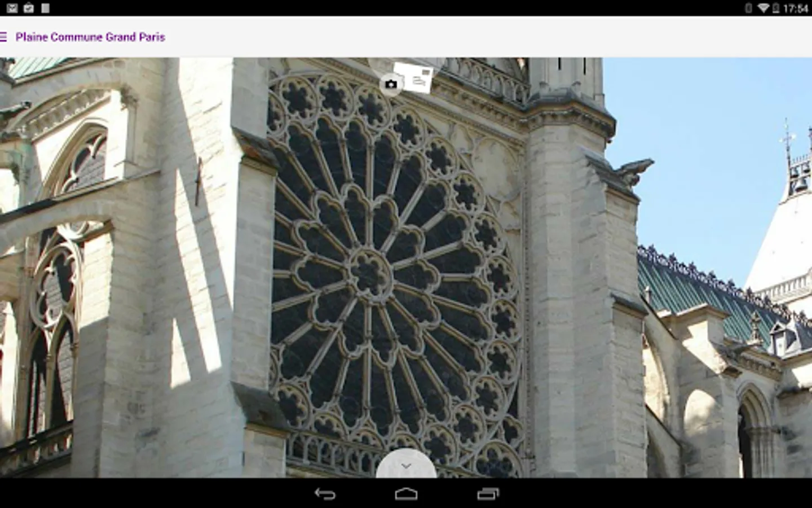Open the mail notification in status bar

click(x=11, y=8)
